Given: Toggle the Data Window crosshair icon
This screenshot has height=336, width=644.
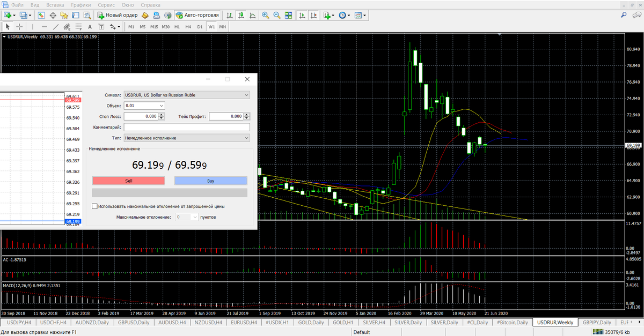Looking at the screenshot, I should pyautogui.click(x=53, y=15).
